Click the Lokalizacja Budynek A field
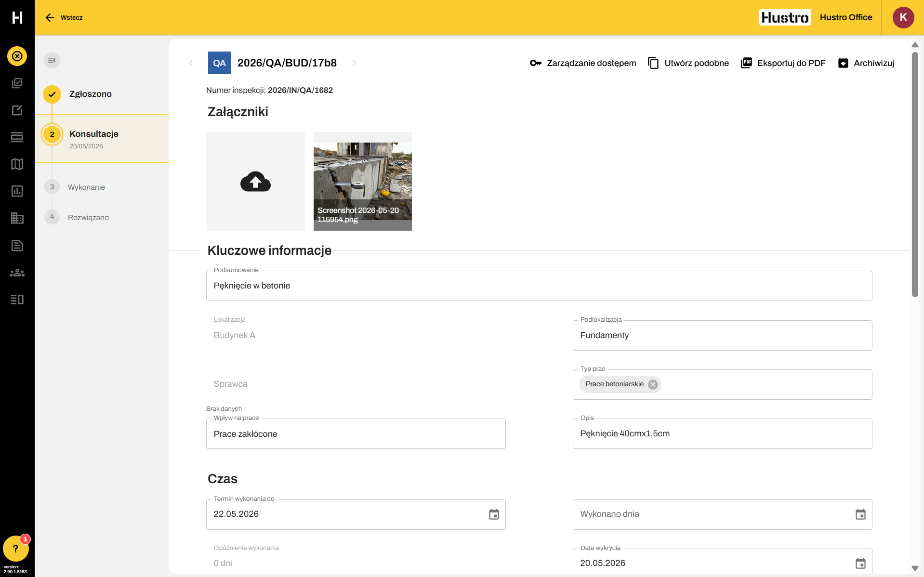The width and height of the screenshot is (924, 577). click(x=356, y=335)
